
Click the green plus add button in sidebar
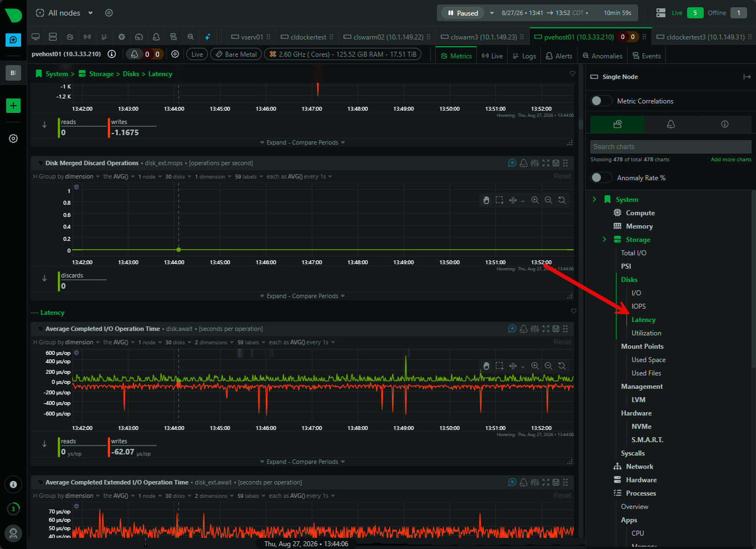13,106
